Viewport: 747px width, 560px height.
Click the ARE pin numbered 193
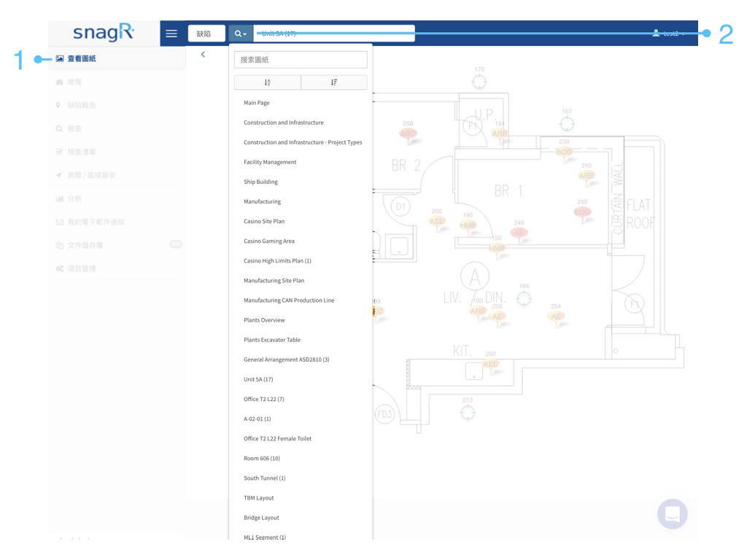[478, 311]
